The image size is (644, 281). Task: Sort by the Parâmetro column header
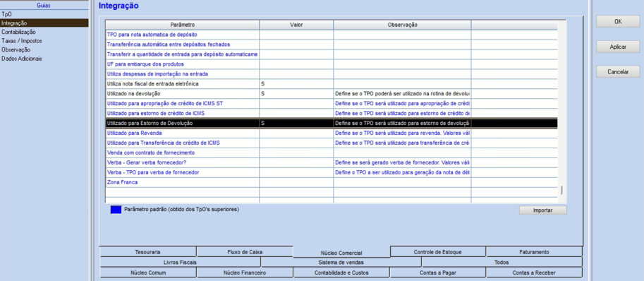(183, 25)
